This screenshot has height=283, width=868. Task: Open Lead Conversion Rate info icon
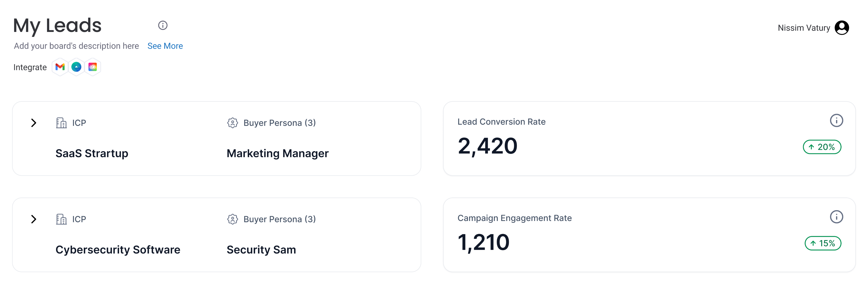pyautogui.click(x=836, y=120)
